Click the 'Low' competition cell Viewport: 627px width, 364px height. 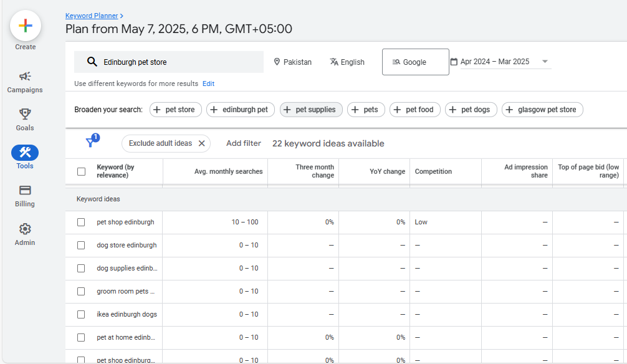[x=421, y=222]
